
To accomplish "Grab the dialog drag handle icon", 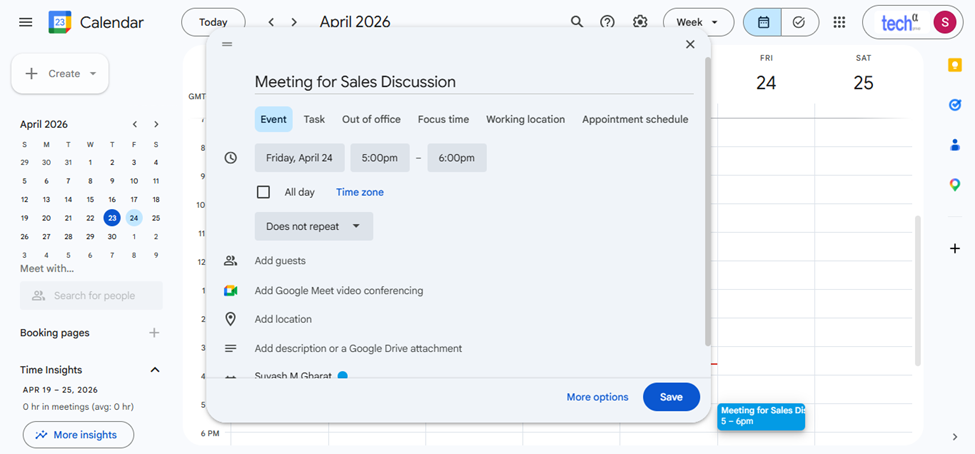I will click(227, 44).
